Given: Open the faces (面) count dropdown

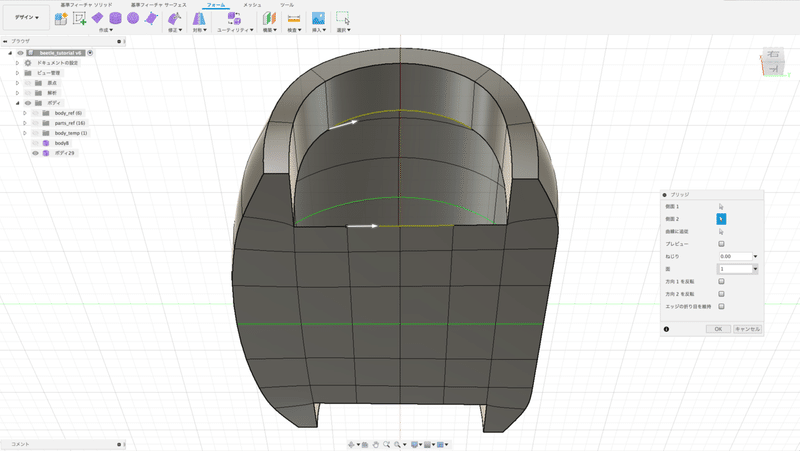Looking at the screenshot, I should click(754, 269).
